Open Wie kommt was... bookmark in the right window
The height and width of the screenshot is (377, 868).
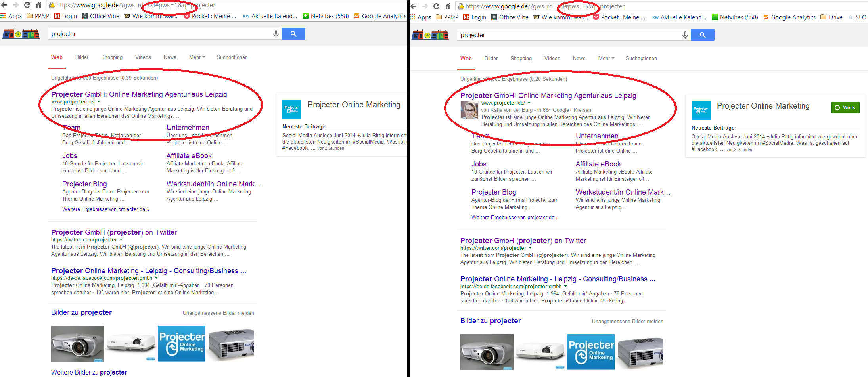click(x=561, y=17)
